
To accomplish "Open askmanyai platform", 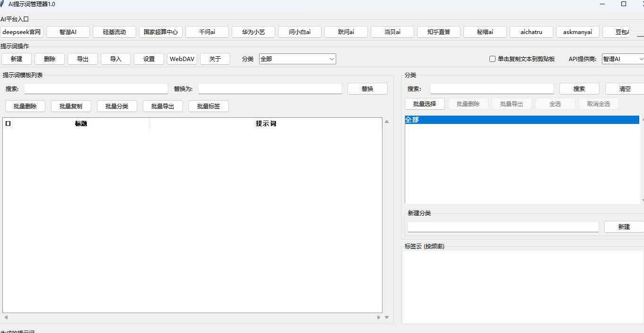I will click(x=578, y=32).
